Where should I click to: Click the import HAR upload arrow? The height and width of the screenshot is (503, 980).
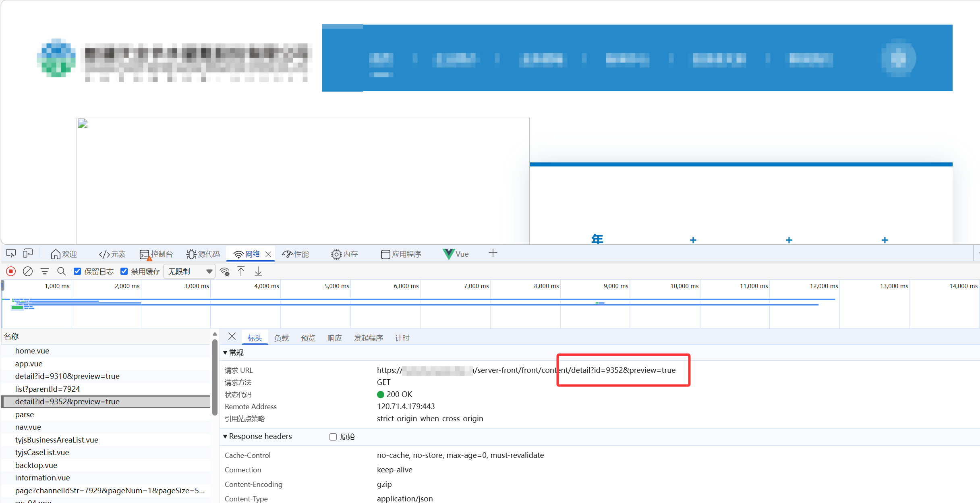241,271
